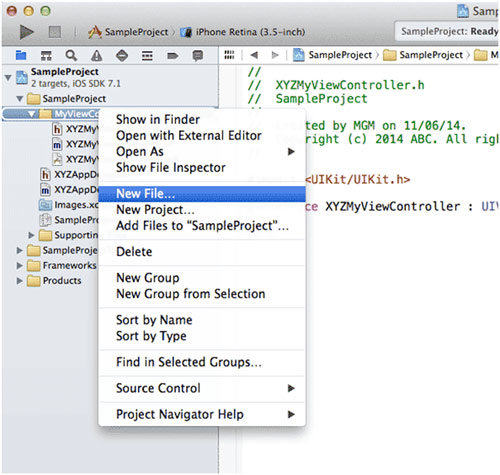Click the Stop button in toolbar
The image size is (500, 475).
pyautogui.click(x=55, y=32)
